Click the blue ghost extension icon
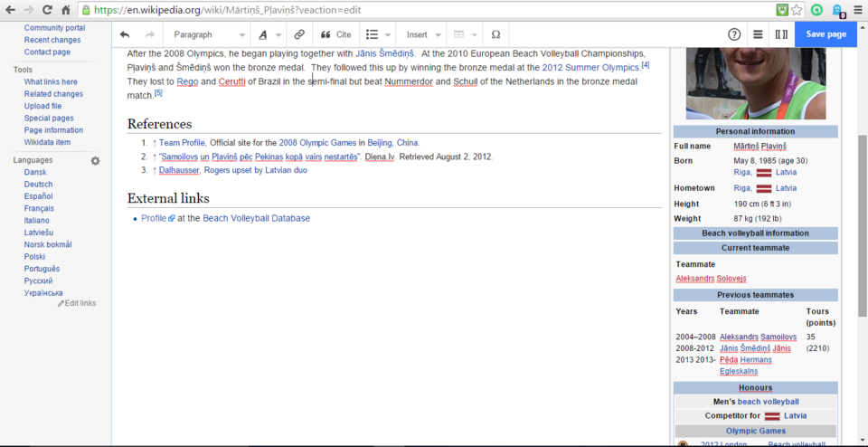The width and height of the screenshot is (868, 447). pos(837,9)
